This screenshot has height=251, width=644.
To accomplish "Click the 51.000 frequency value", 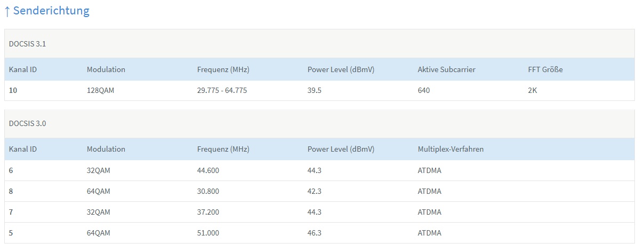I will point(208,233).
